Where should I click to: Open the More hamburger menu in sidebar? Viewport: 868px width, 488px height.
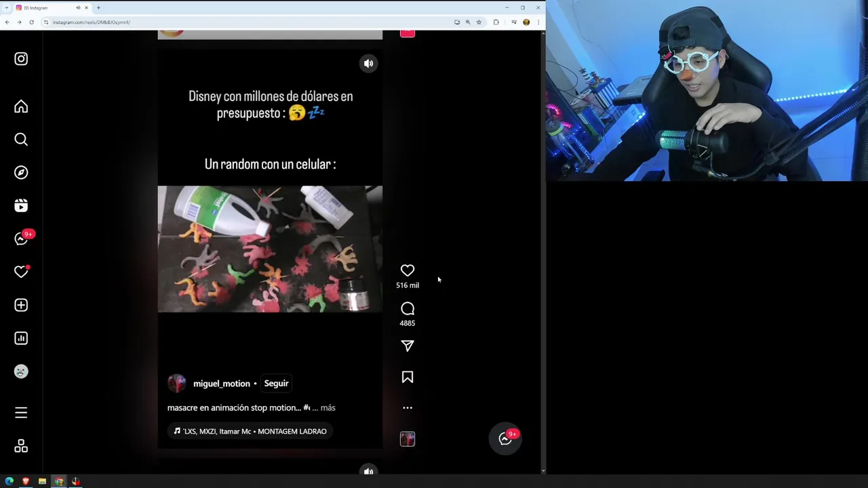21,413
